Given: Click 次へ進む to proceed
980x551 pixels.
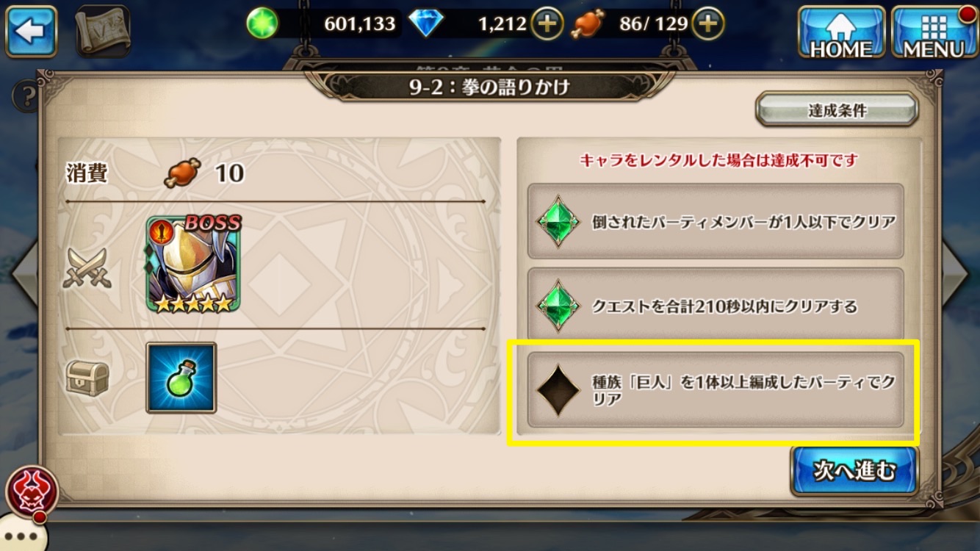Looking at the screenshot, I should pos(854,471).
